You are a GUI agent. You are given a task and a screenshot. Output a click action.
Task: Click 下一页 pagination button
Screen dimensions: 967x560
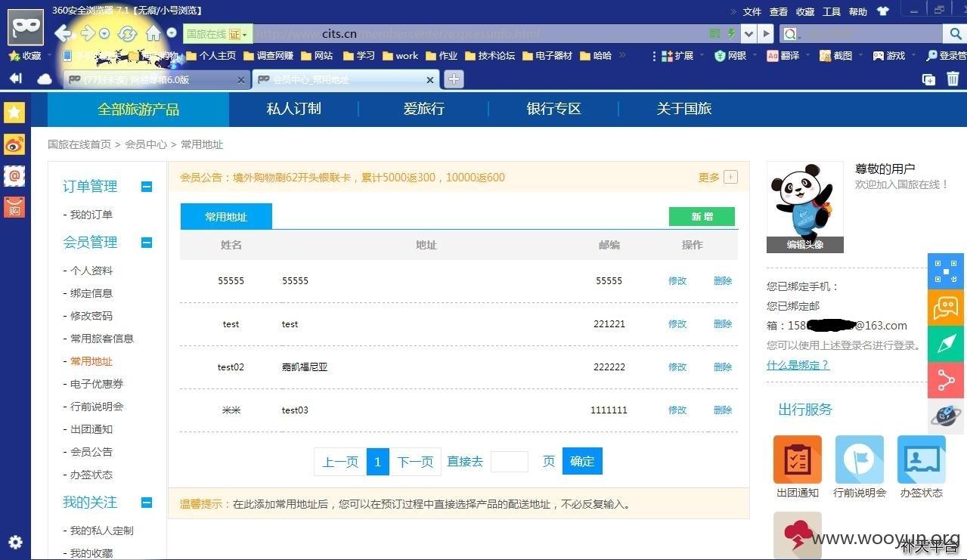coord(415,461)
